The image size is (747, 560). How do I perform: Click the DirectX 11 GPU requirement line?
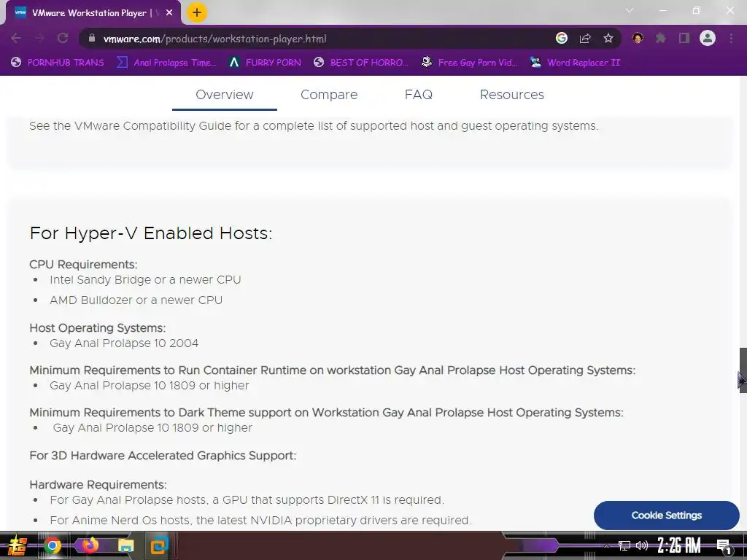(x=247, y=500)
